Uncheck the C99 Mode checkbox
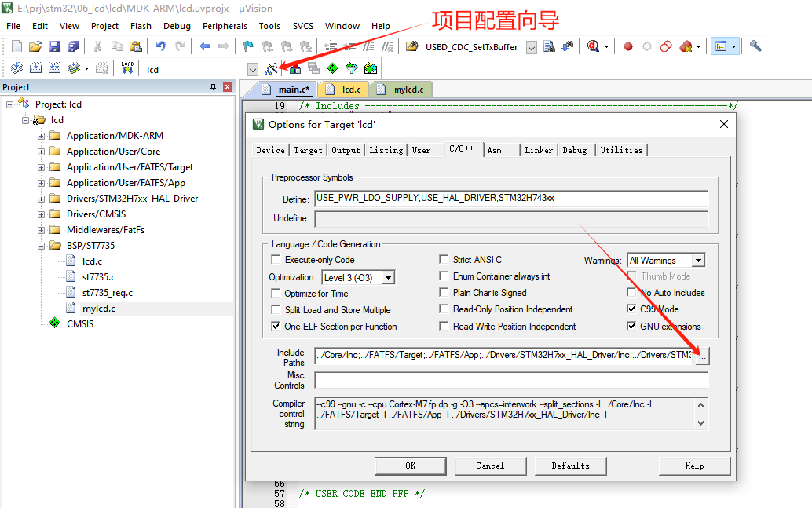This screenshot has height=508, width=812. (631, 309)
